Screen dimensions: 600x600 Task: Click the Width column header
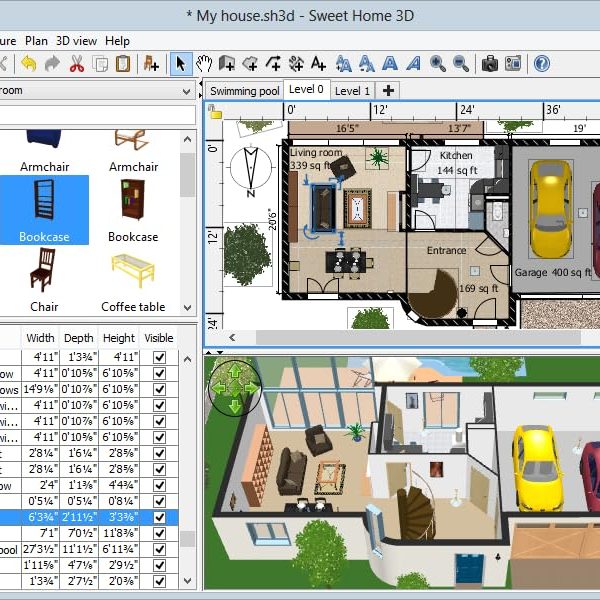[x=41, y=338]
